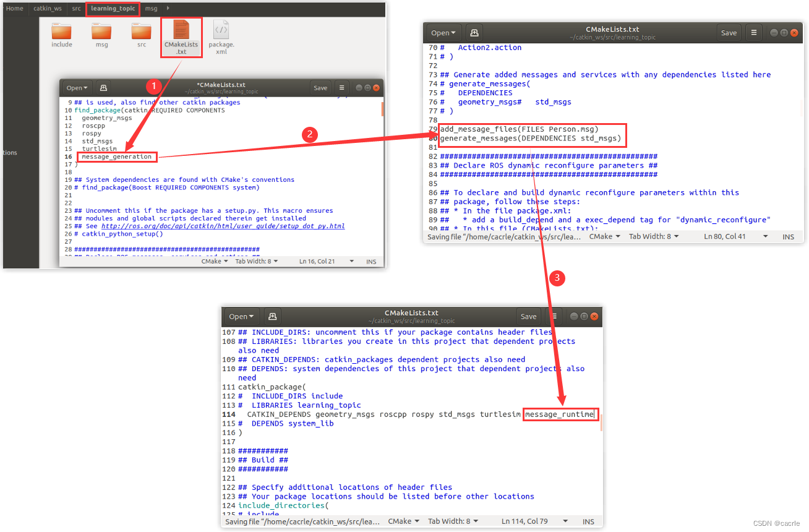Open hamburger menu in *CMakeLists.txt window

(341, 88)
